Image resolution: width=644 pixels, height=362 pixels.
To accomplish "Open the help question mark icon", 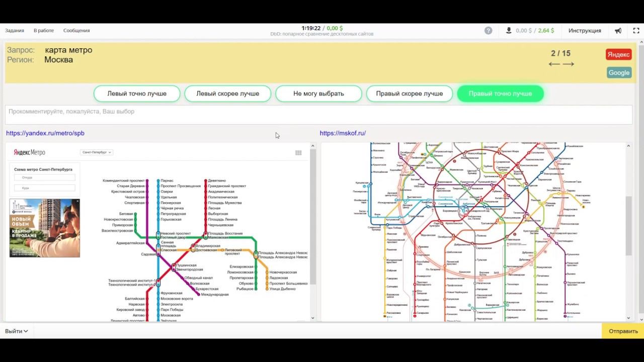I will [488, 30].
